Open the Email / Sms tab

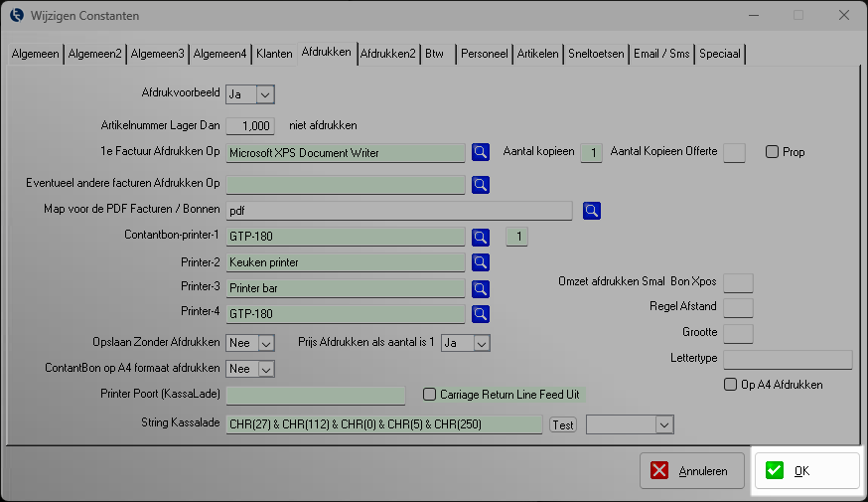tap(659, 54)
